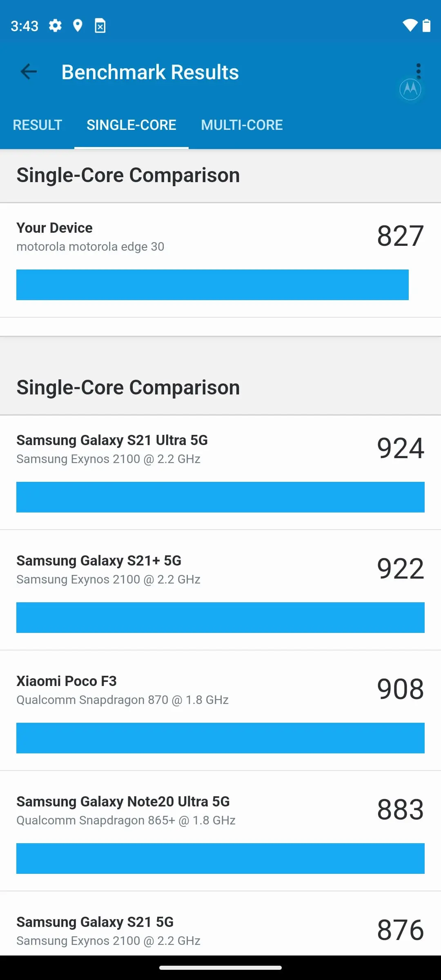Tap the Wi-Fi signal status icon
This screenshot has height=980, width=441.
(x=410, y=25)
